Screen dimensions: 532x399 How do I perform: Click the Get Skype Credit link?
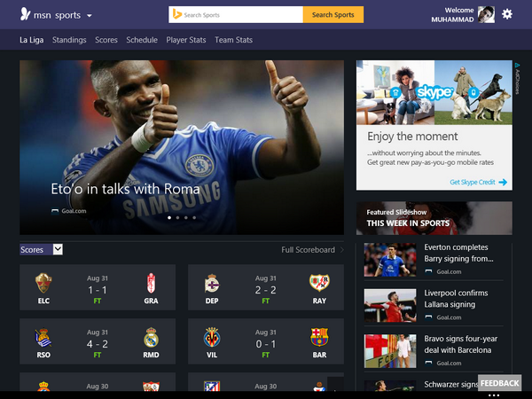coord(473,182)
